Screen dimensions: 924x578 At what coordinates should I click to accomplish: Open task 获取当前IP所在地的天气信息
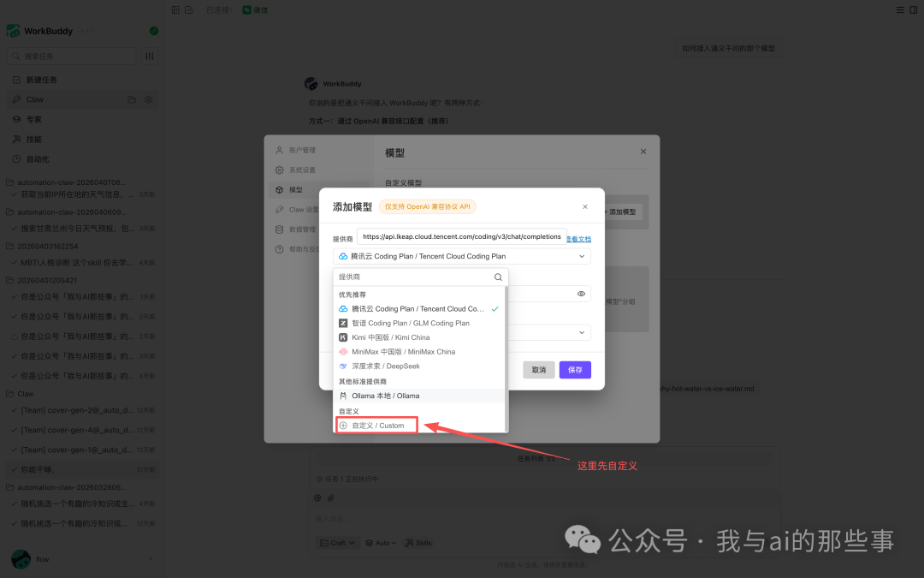82,194
